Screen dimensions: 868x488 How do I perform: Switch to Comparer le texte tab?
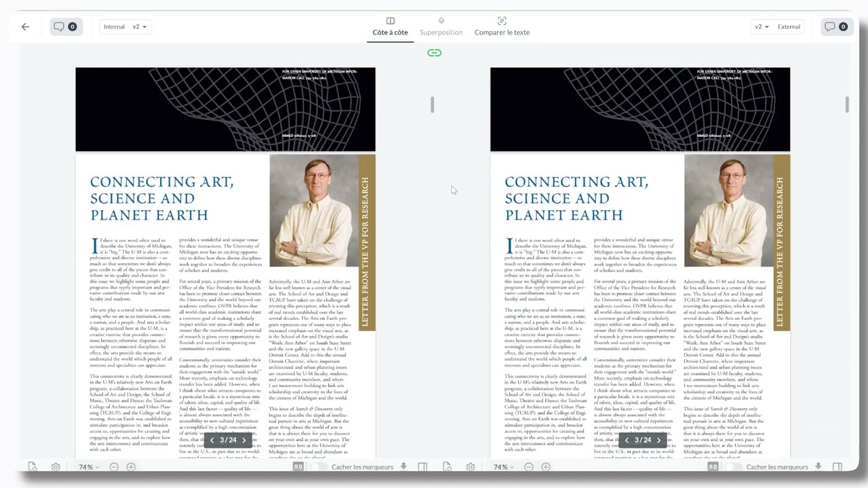(x=502, y=27)
